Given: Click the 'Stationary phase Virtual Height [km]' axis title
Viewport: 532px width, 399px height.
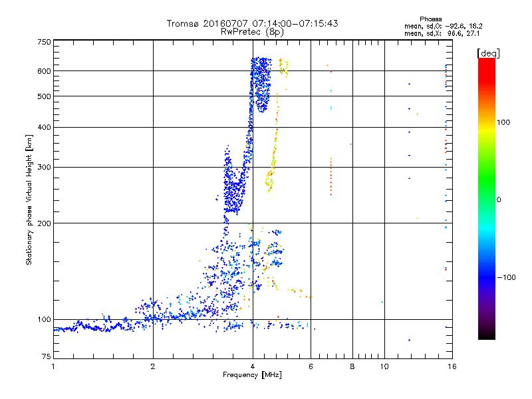Looking at the screenshot, I should tap(29, 200).
